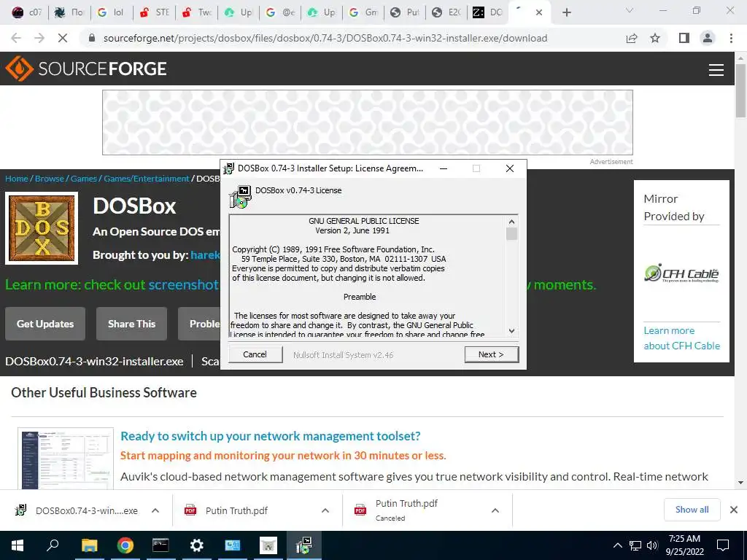Open the completed Putin Truth.pdf download
The width and height of the screenshot is (747, 560).
pyautogui.click(x=226, y=510)
